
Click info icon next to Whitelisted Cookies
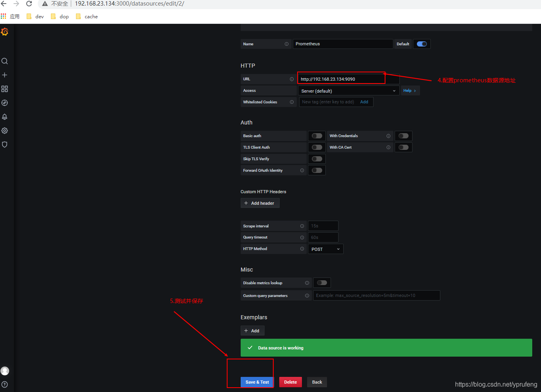292,102
